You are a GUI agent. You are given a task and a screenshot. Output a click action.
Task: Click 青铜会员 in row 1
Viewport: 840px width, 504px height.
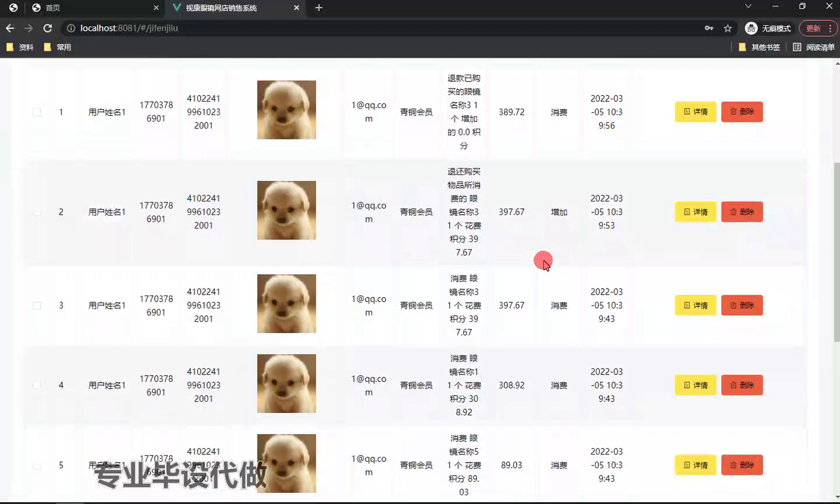coord(416,112)
